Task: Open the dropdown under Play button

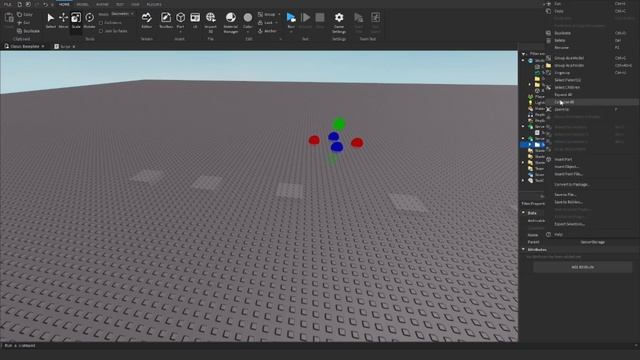Action: click(291, 31)
